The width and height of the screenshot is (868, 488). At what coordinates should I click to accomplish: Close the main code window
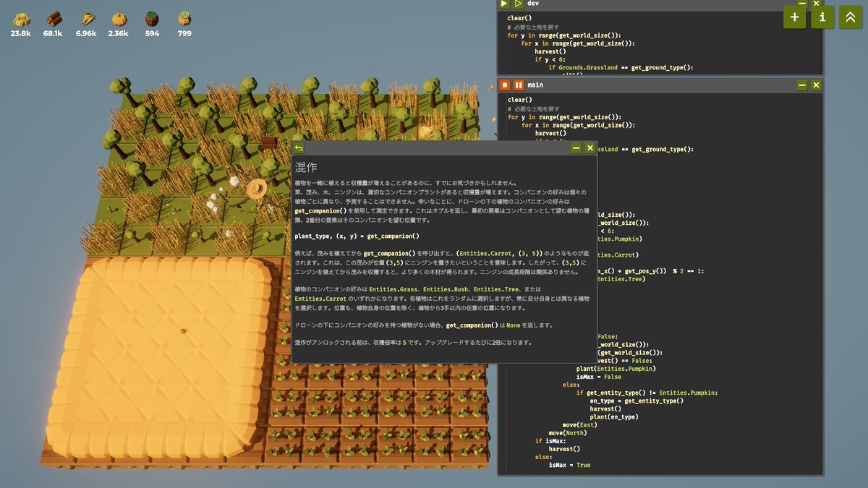click(x=816, y=85)
